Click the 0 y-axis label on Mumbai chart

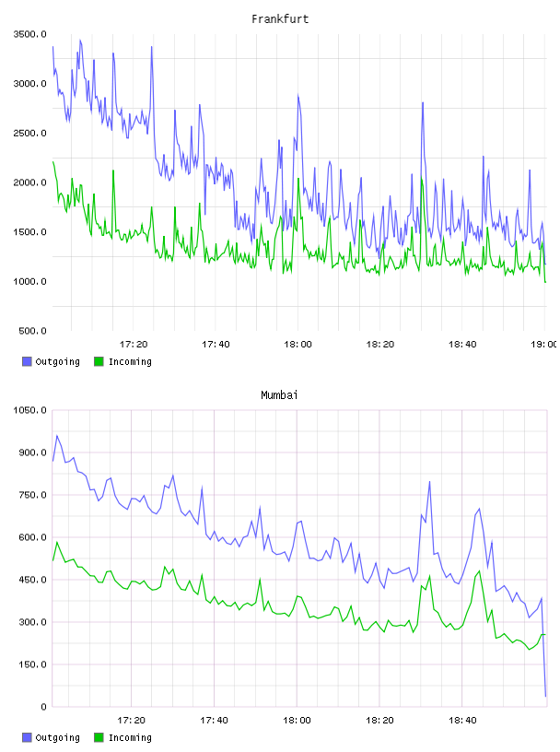43,707
